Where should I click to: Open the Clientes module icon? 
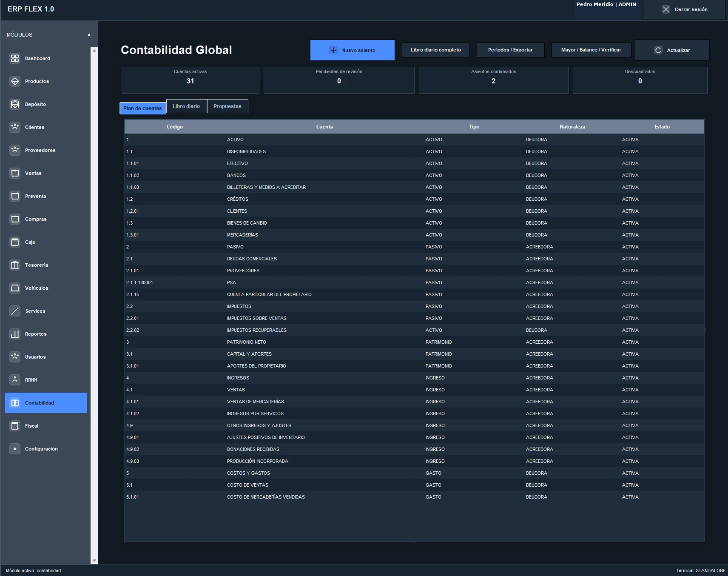pos(15,127)
